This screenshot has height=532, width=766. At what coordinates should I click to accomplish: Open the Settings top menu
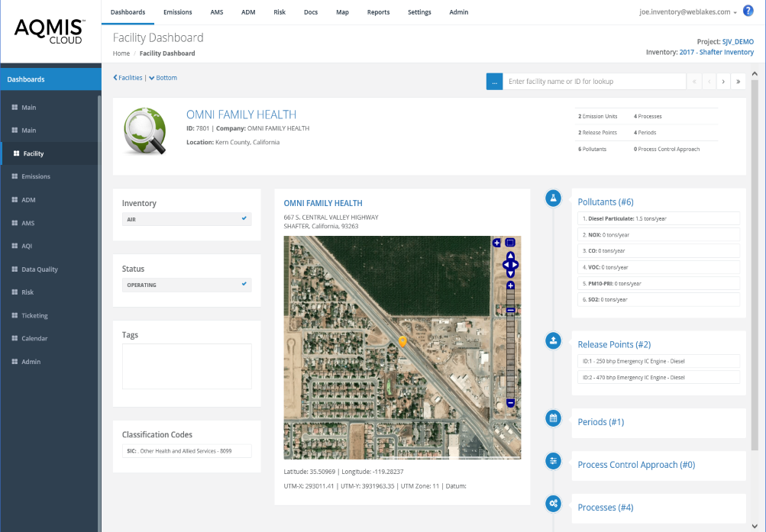pos(419,12)
